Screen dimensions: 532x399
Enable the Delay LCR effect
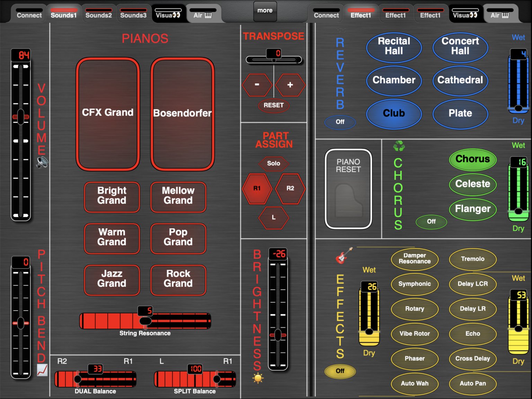point(473,284)
